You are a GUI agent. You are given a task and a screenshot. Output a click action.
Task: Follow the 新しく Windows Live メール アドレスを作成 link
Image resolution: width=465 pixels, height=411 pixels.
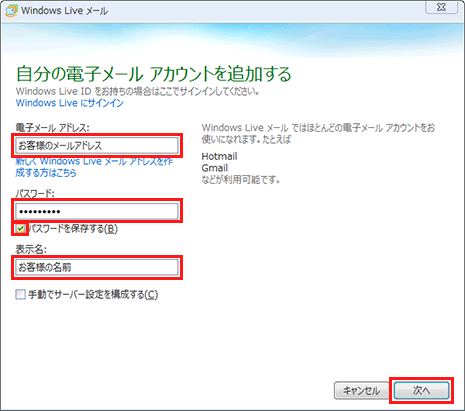[x=94, y=167]
